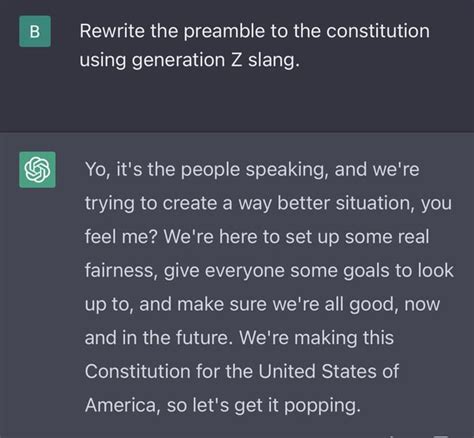Click the word 'constitution' in the prompt
This screenshot has height=438, width=474.
[x=378, y=31]
